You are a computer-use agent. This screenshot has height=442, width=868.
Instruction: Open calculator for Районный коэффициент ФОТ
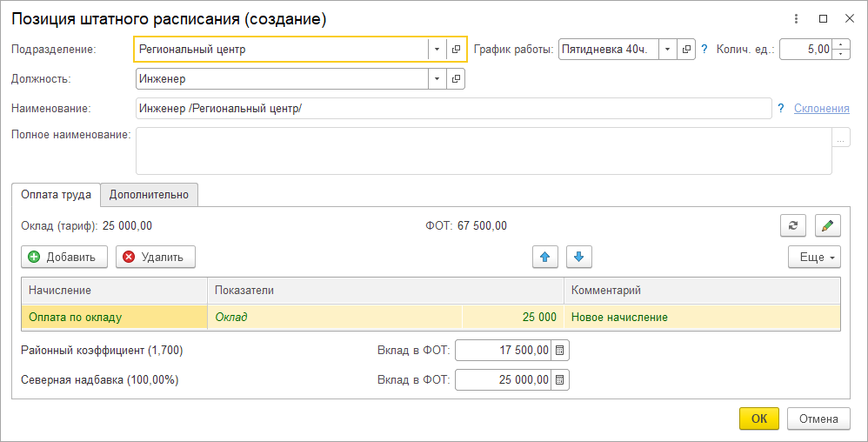tap(560, 351)
